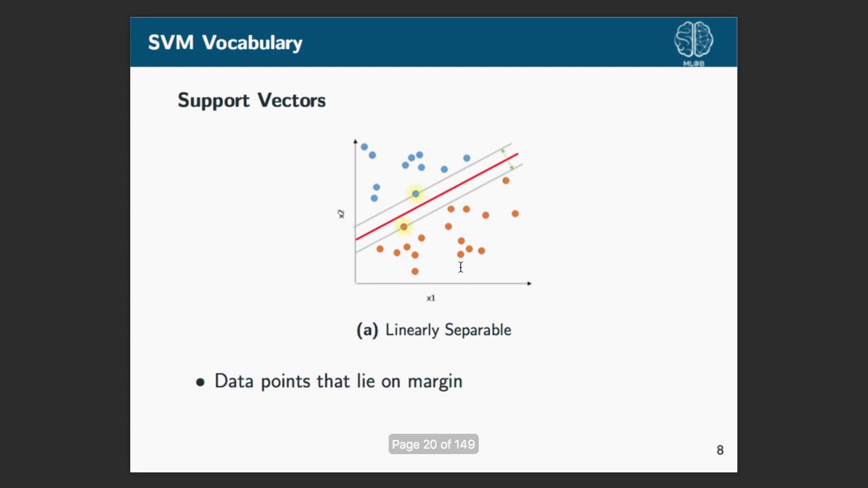The image size is (868, 488).
Task: Click the highlighted orange support vector point
Action: point(404,227)
